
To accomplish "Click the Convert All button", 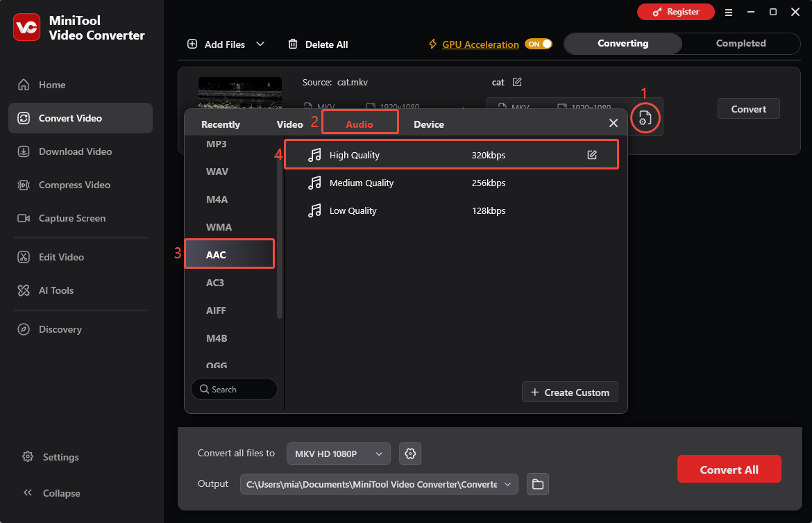I will click(x=729, y=469).
